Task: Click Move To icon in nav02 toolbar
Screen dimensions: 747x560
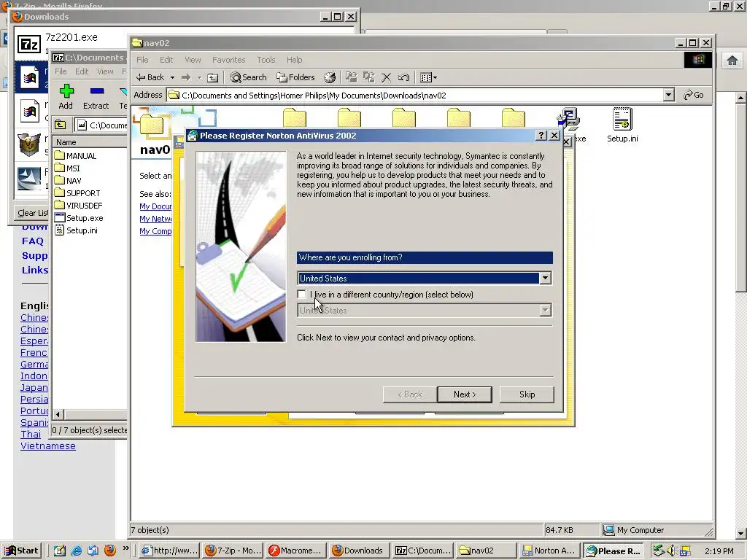Action: [x=352, y=77]
